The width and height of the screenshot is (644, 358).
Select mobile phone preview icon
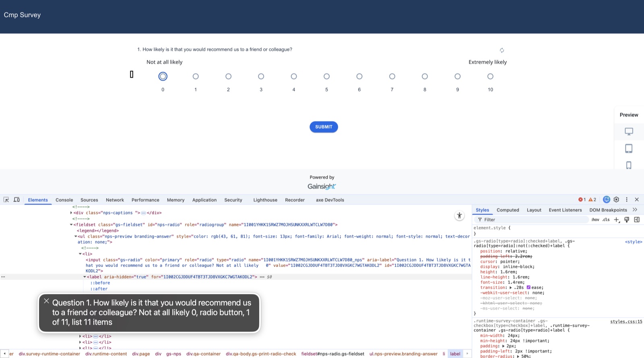629,165
